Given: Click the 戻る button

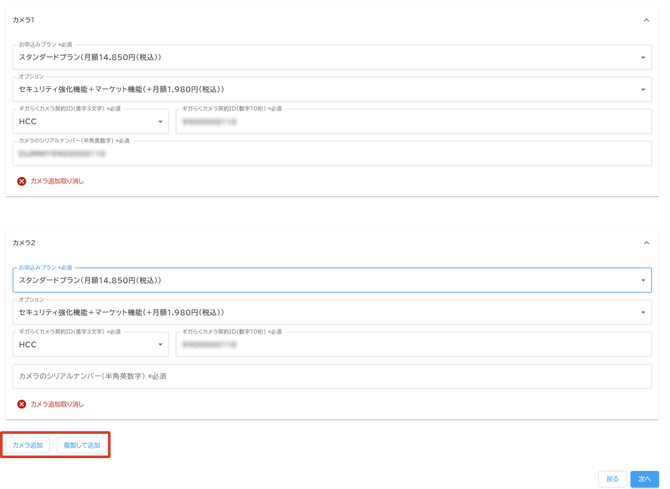Looking at the screenshot, I should pyautogui.click(x=612, y=479).
